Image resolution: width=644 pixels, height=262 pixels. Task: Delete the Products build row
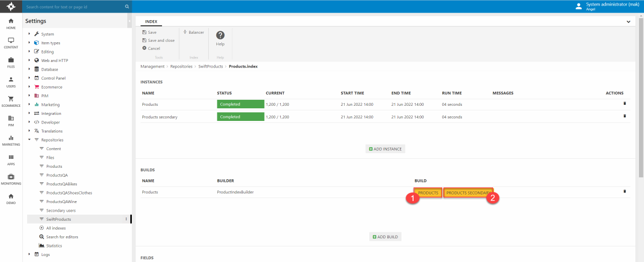(x=624, y=191)
